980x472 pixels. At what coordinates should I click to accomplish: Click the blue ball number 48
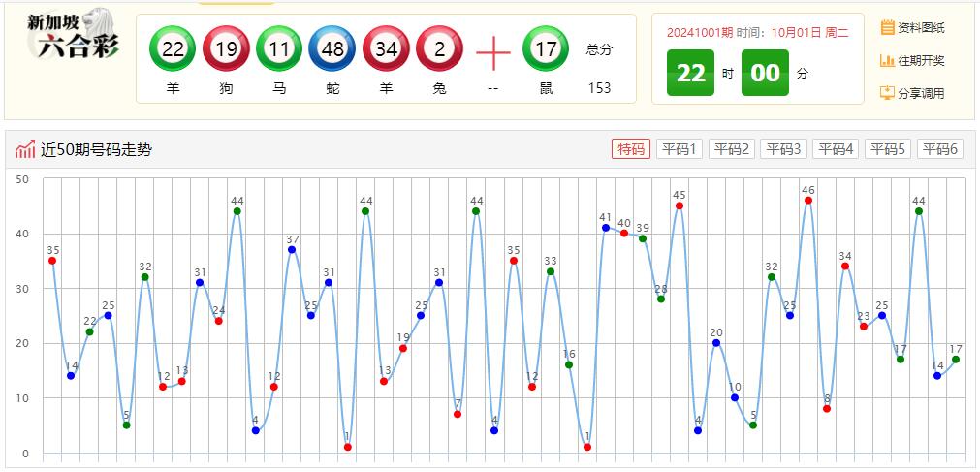pyautogui.click(x=332, y=49)
